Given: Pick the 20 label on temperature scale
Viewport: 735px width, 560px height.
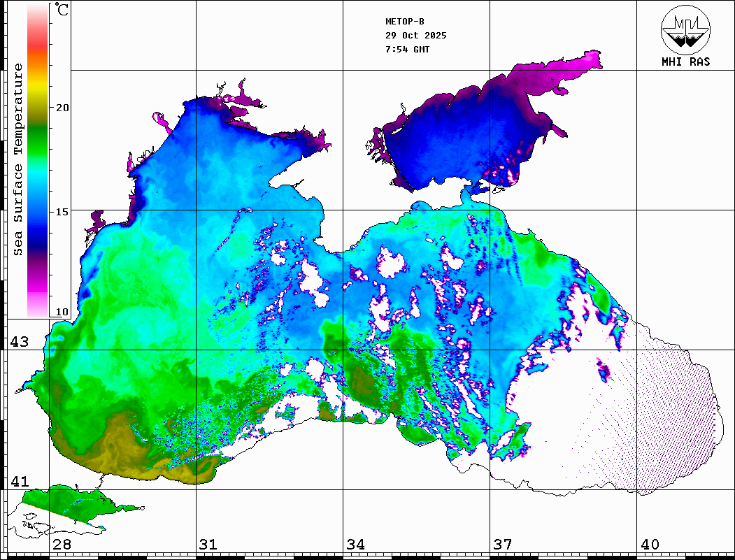Looking at the screenshot, I should [62, 108].
